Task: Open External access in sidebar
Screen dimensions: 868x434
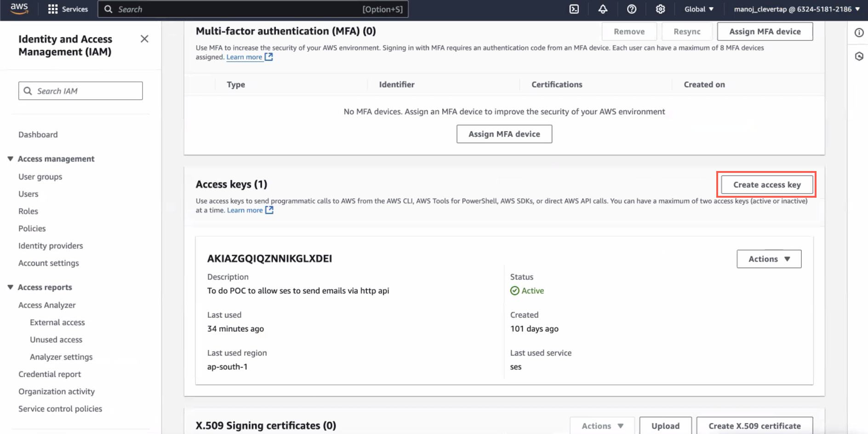Action: coord(57,322)
